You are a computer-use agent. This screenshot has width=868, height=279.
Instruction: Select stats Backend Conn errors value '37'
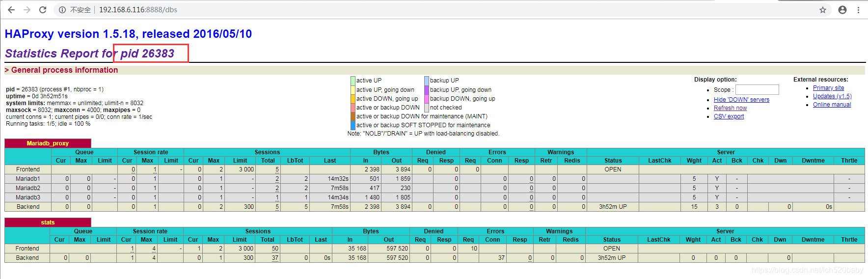coord(501,258)
